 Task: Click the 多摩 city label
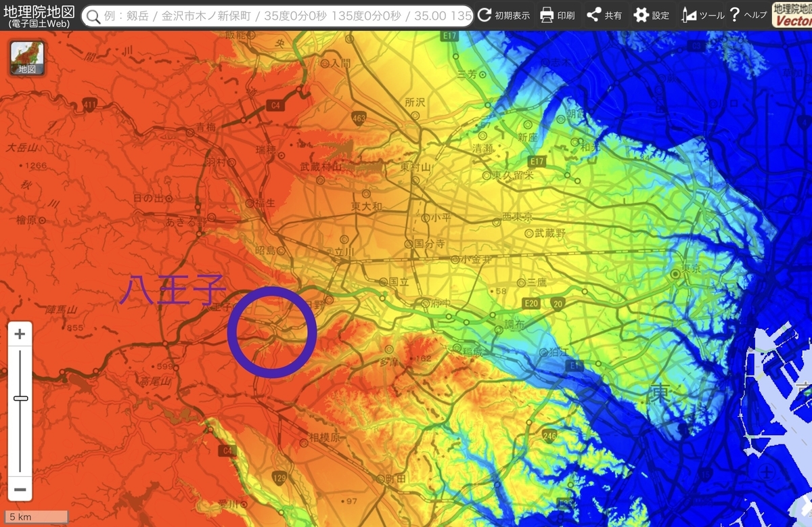(x=388, y=363)
